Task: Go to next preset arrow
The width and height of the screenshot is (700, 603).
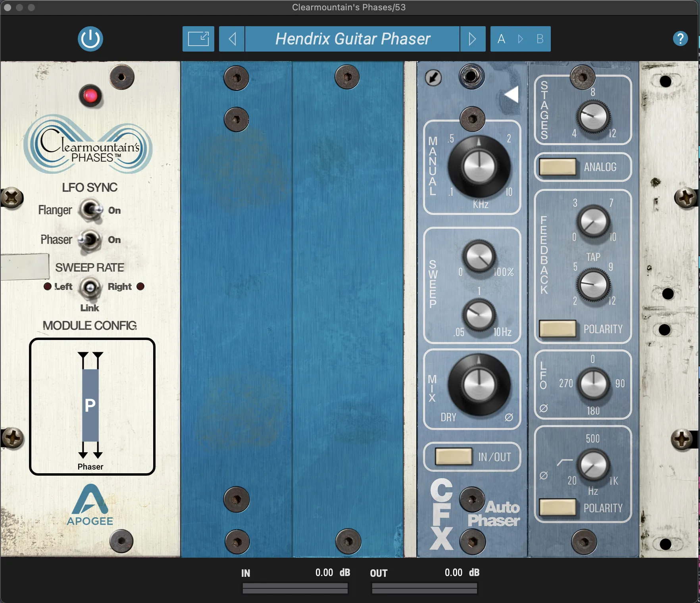Action: click(x=473, y=39)
